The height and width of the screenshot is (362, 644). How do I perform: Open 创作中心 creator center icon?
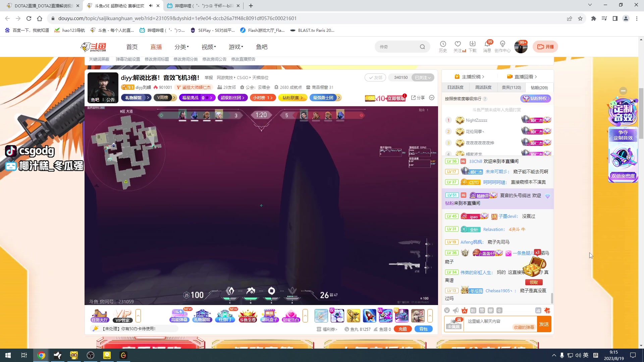pyautogui.click(x=502, y=47)
